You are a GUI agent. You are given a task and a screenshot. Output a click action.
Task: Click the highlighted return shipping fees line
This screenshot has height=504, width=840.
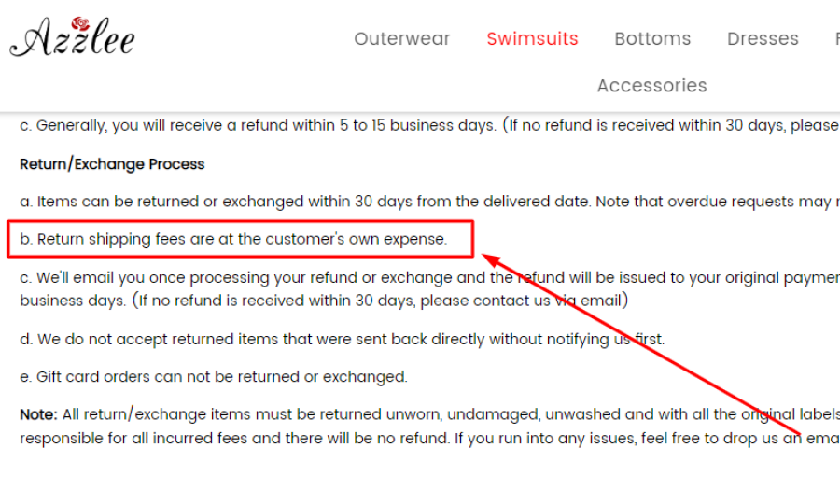pos(233,239)
